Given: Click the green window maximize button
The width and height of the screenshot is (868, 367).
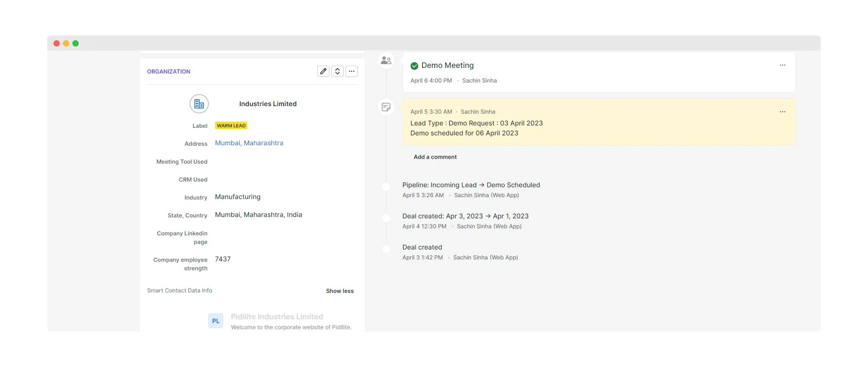Looking at the screenshot, I should 76,43.
